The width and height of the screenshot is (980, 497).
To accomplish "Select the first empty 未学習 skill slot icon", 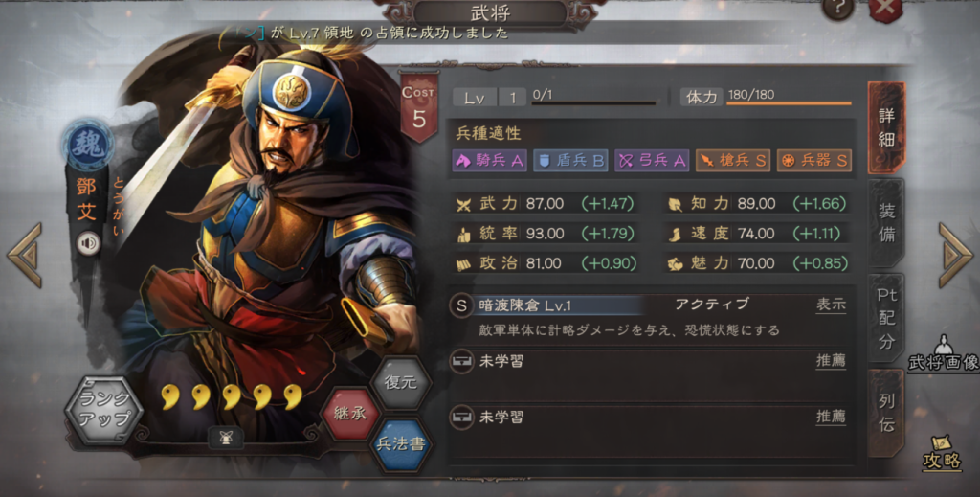I will (462, 362).
